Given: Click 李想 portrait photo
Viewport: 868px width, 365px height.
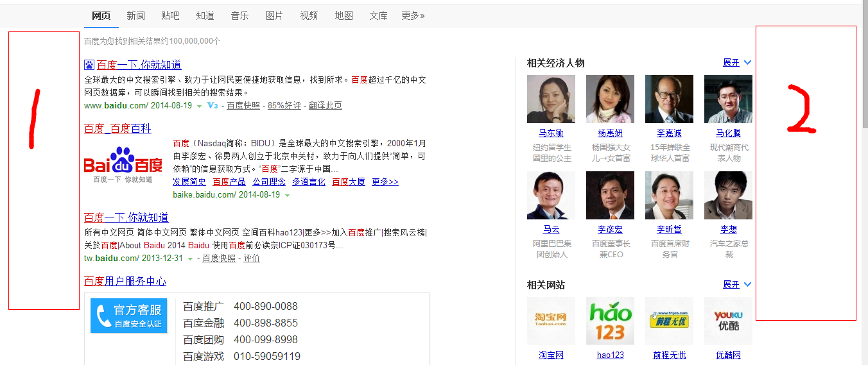Looking at the screenshot, I should (x=728, y=196).
